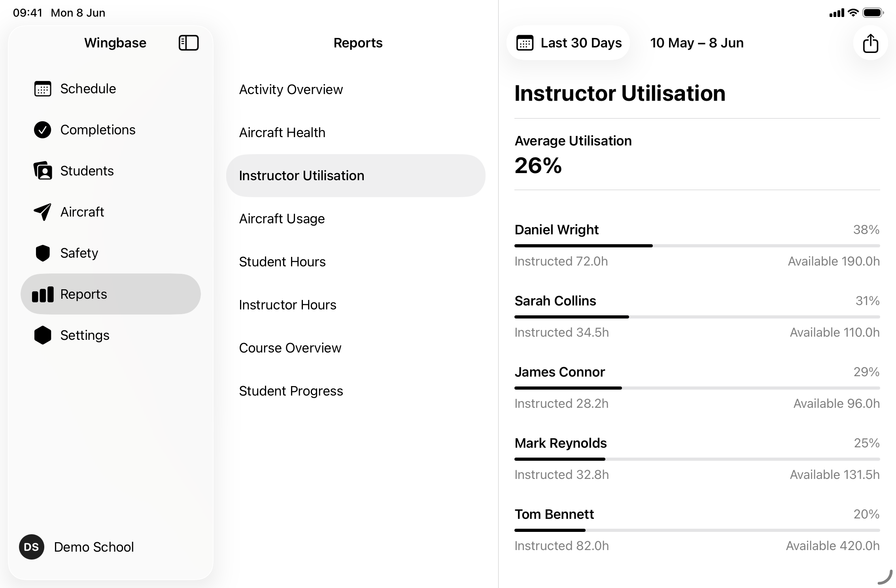Click the 10 May – 8 Jun date range

pyautogui.click(x=697, y=43)
